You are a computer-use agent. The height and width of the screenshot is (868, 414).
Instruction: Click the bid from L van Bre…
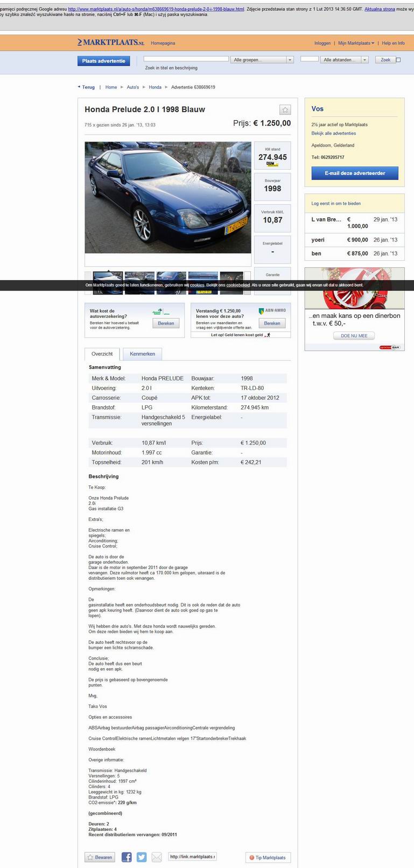click(354, 223)
